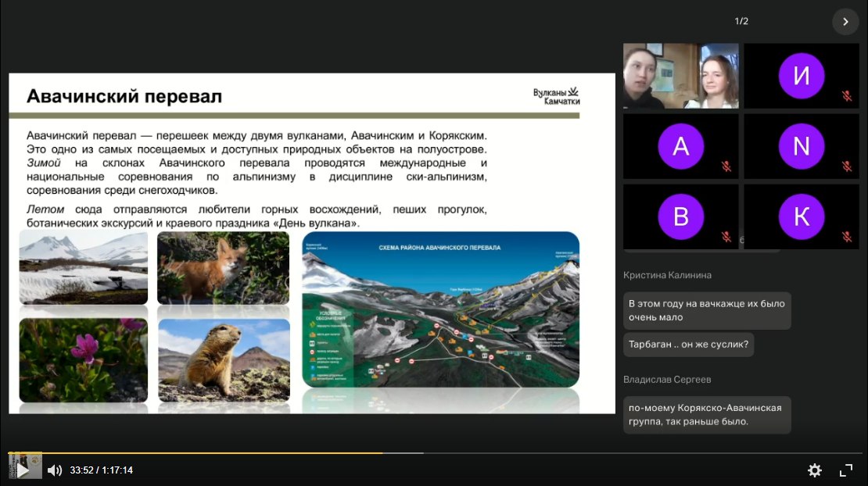The image size is (868, 486).
Task: Click the fox photo on the slide
Action: [223, 268]
